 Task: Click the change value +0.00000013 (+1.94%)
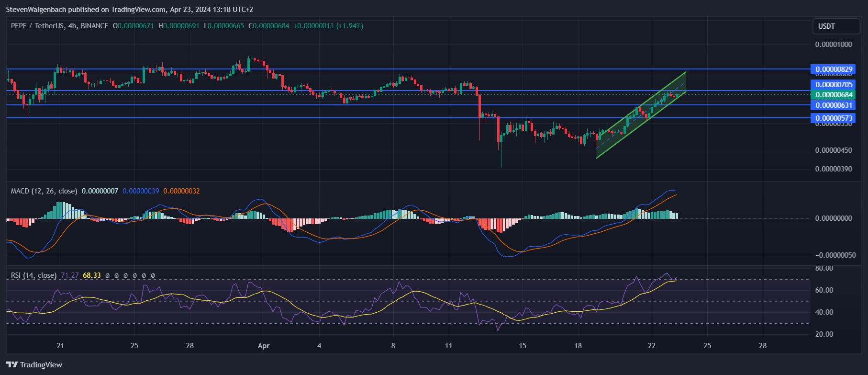pos(328,26)
